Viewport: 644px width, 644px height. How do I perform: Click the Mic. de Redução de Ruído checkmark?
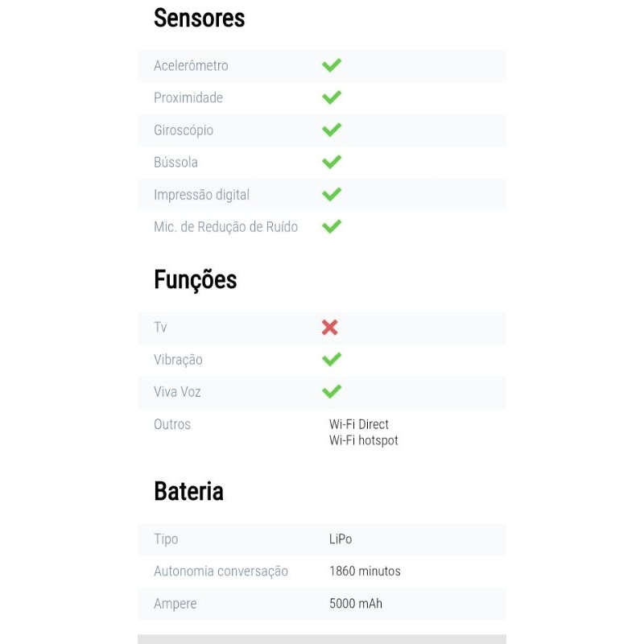[332, 226]
